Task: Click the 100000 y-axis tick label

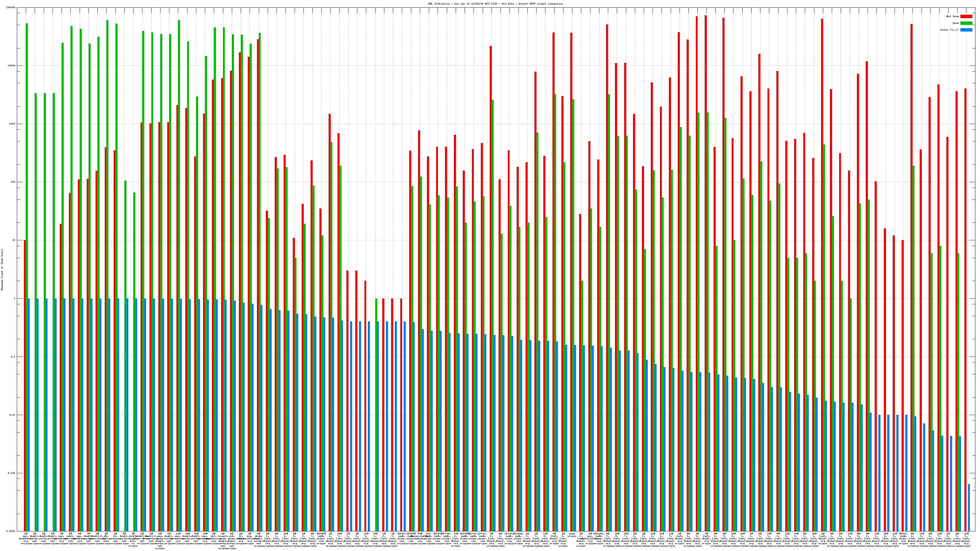Action: (x=11, y=7)
